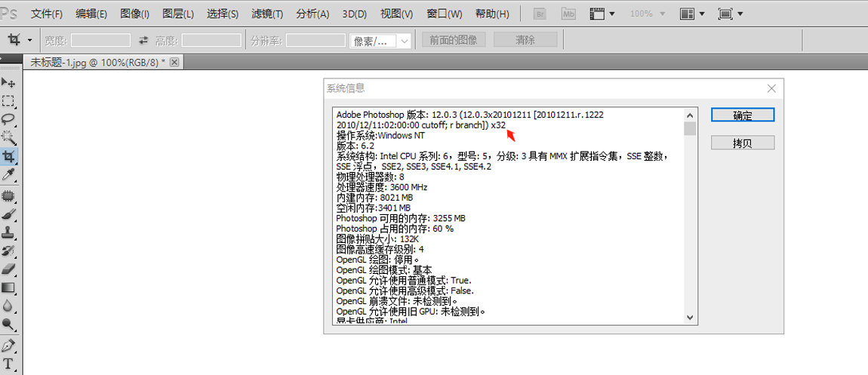868x375 pixels.
Task: Swap width and height values
Action: point(143,40)
